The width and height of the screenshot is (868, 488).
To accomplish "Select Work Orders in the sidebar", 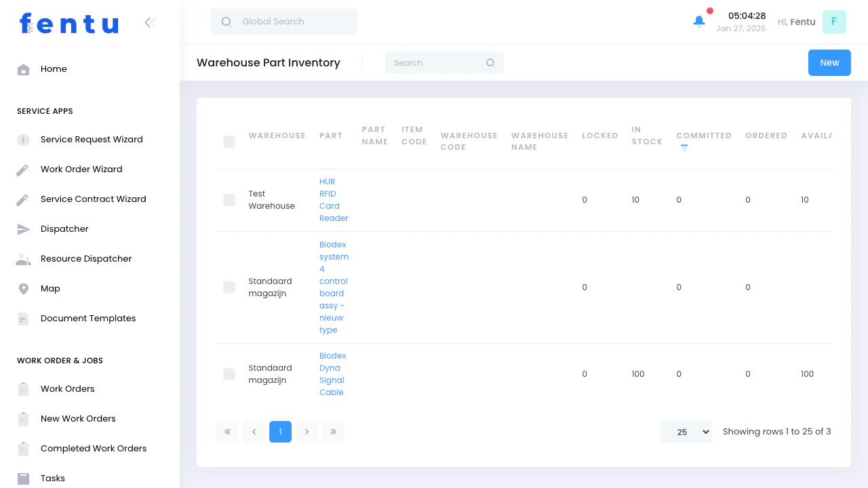I will click(67, 388).
